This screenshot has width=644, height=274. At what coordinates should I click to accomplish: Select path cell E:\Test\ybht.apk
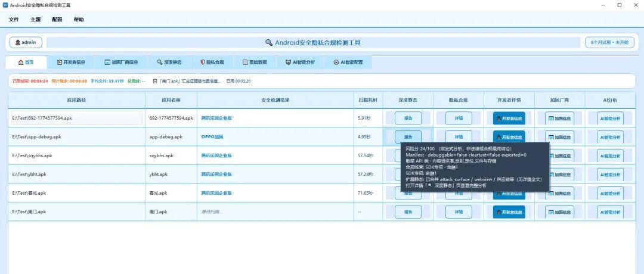pos(76,175)
